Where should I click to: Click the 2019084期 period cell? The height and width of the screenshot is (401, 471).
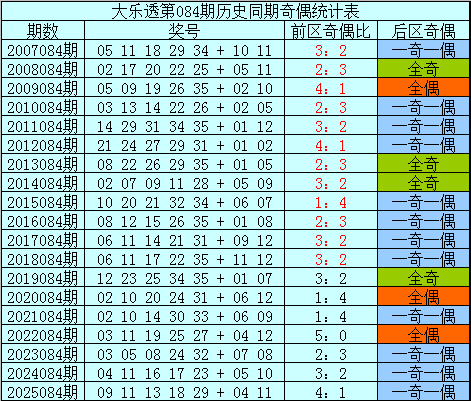43,278
